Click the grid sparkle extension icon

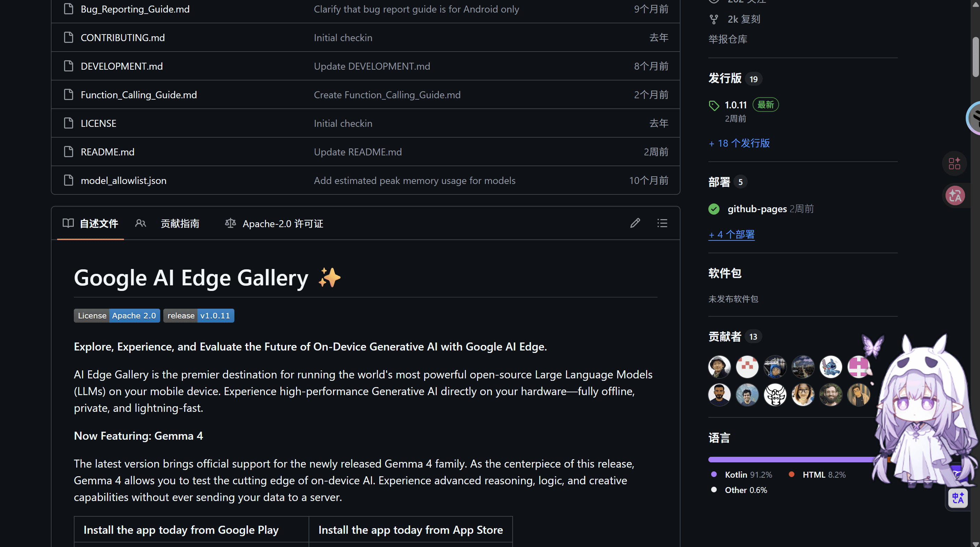click(955, 164)
